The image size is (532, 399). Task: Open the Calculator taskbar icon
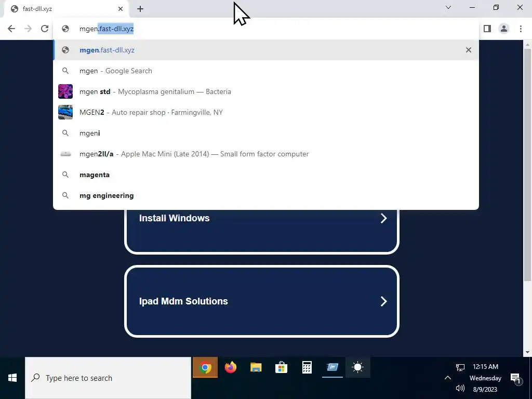pyautogui.click(x=307, y=367)
